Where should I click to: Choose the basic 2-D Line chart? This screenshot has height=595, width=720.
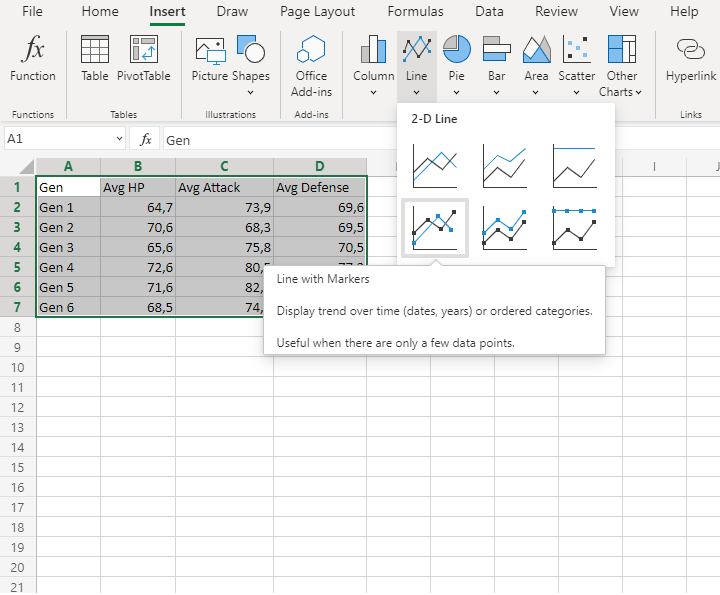tap(434, 165)
